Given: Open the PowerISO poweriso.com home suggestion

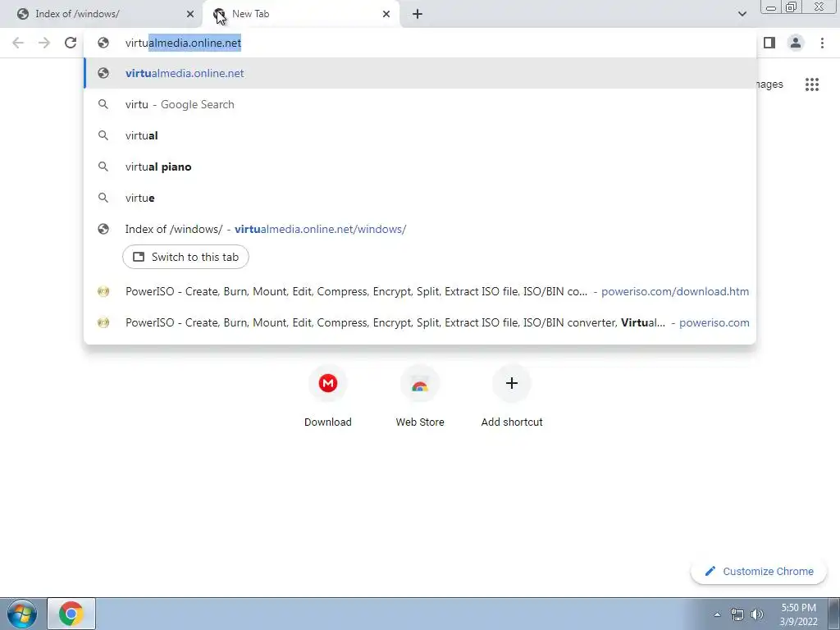Looking at the screenshot, I should pyautogui.click(x=420, y=322).
